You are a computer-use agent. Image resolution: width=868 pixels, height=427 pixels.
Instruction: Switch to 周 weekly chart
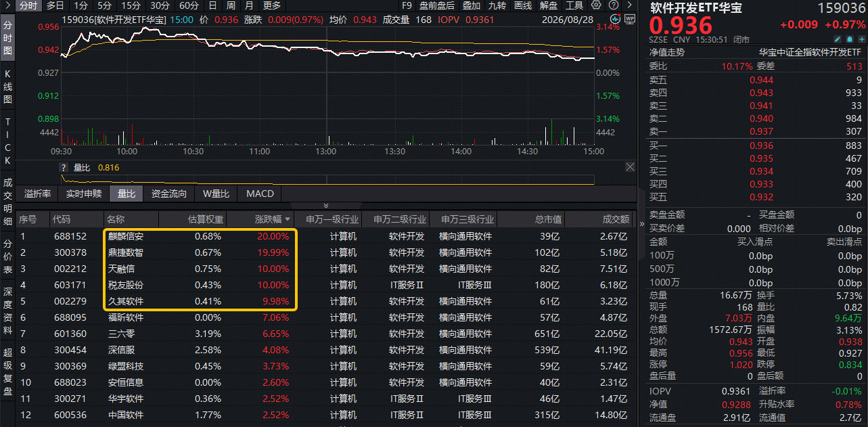tap(231, 5)
